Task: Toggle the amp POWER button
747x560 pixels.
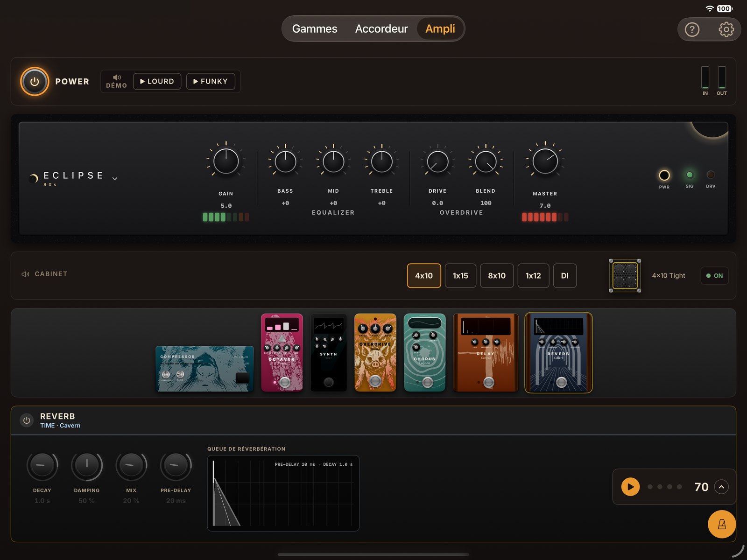Action: point(35,82)
